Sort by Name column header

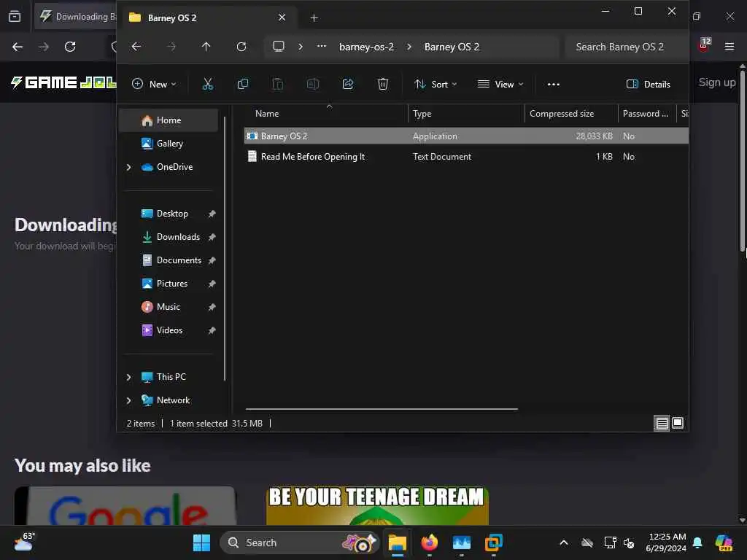325,114
